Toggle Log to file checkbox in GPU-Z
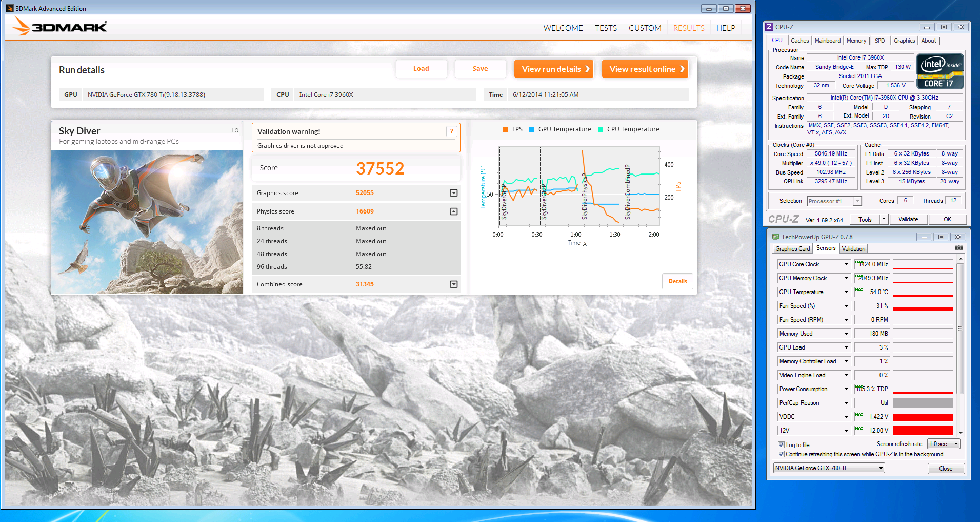This screenshot has height=522, width=980. 781,445
